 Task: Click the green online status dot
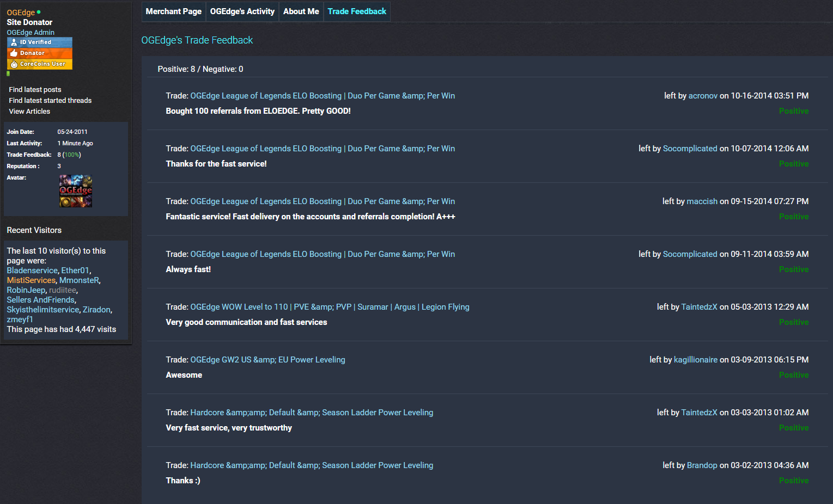point(39,12)
